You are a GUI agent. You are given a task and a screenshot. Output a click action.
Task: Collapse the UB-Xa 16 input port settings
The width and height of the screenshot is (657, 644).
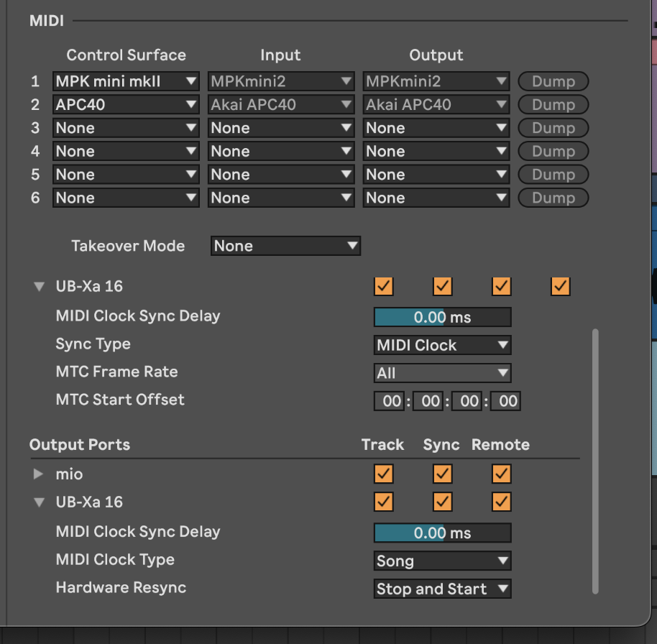[39, 287]
